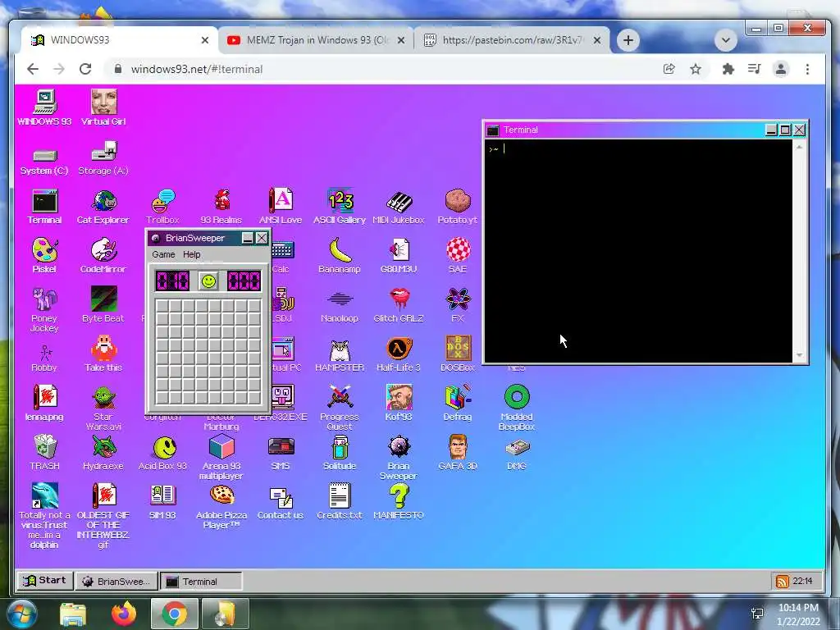The height and width of the screenshot is (630, 840).
Task: Open the Game menu in BrianSweeper
Action: pos(163,254)
